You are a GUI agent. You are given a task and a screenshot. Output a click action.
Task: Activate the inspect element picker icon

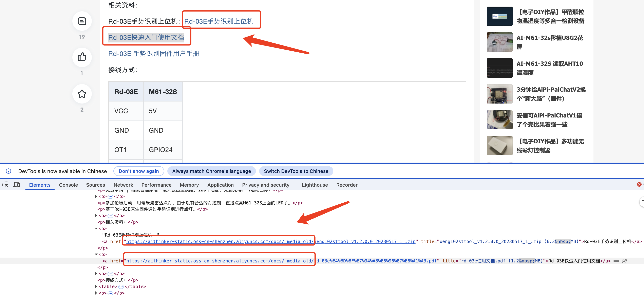click(x=5, y=185)
